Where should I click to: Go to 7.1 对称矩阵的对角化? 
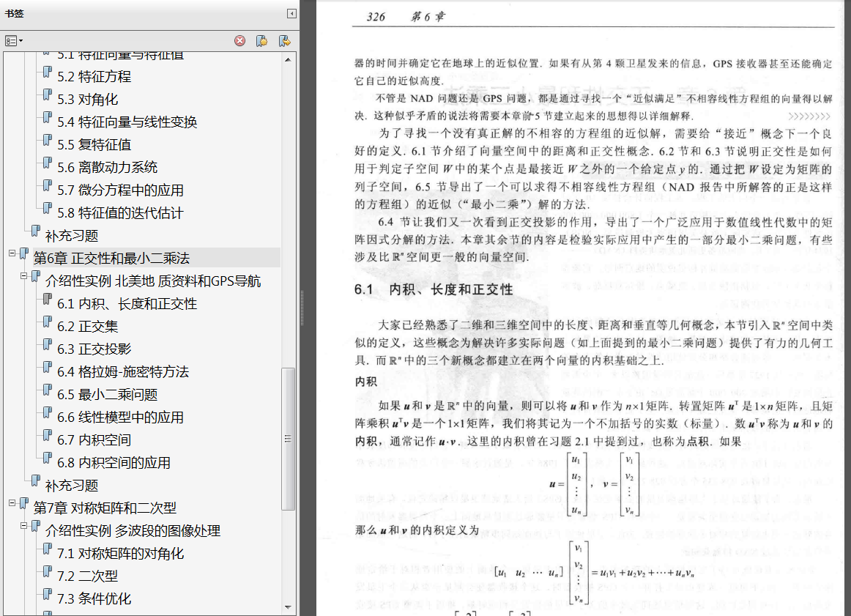coord(121,554)
